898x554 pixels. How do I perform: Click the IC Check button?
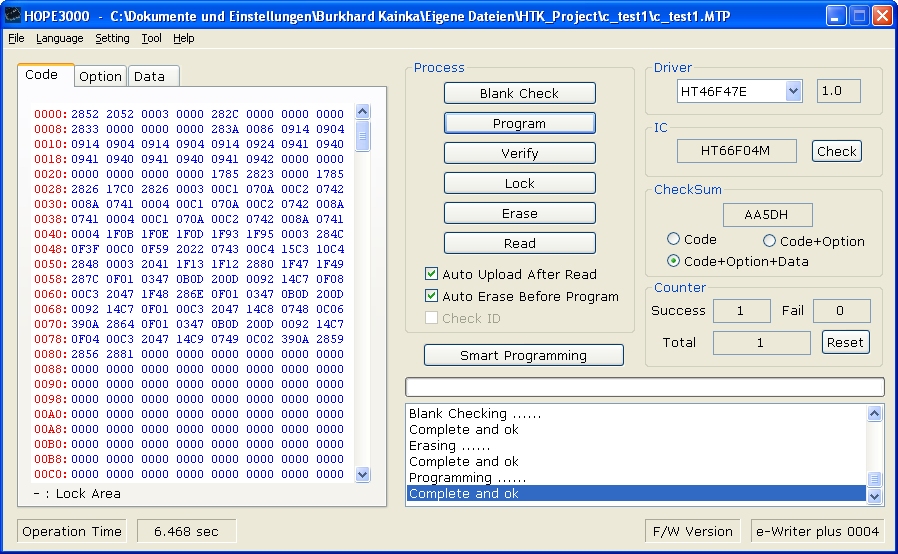click(x=836, y=151)
